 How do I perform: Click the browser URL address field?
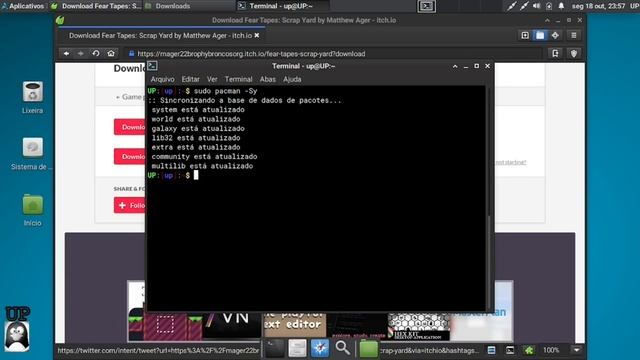coord(333,53)
